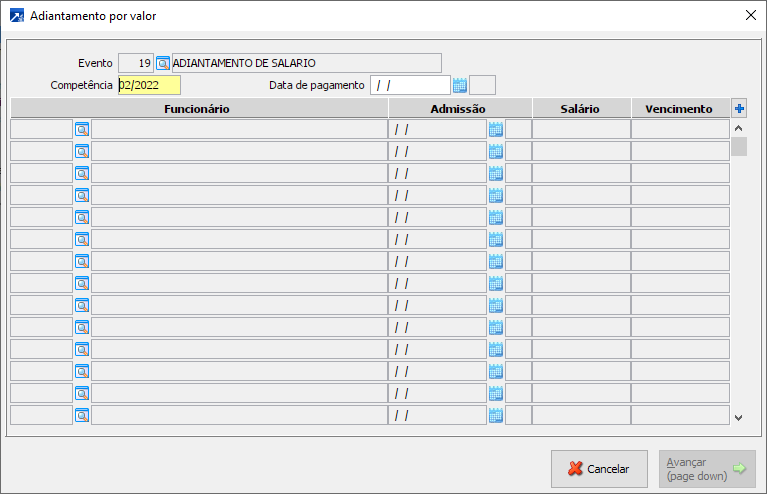
Task: Click the application icon in the title bar
Action: (17, 16)
